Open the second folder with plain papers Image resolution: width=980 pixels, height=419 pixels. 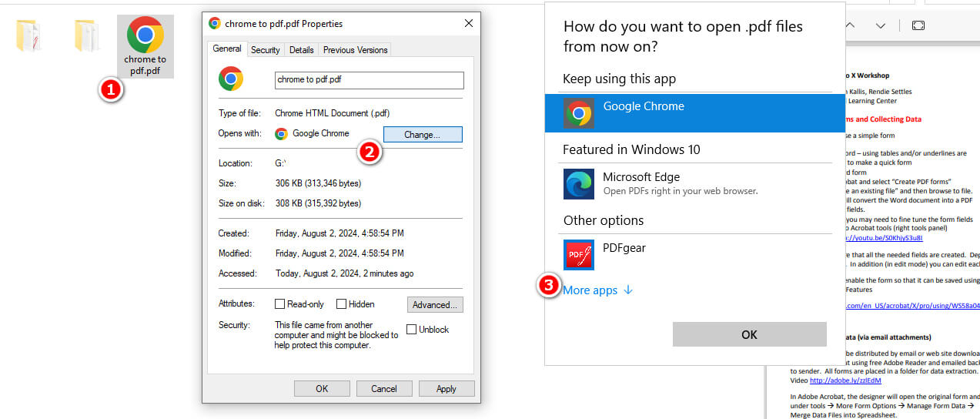click(x=87, y=35)
